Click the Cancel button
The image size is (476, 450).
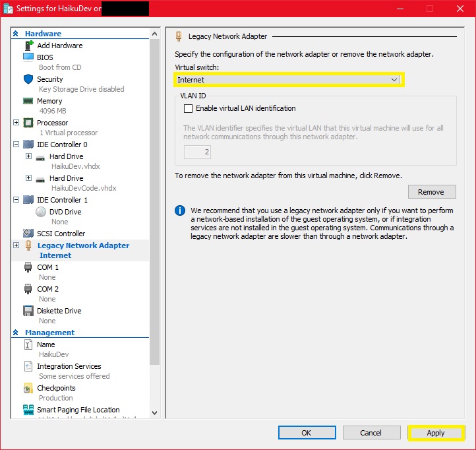pos(371,433)
